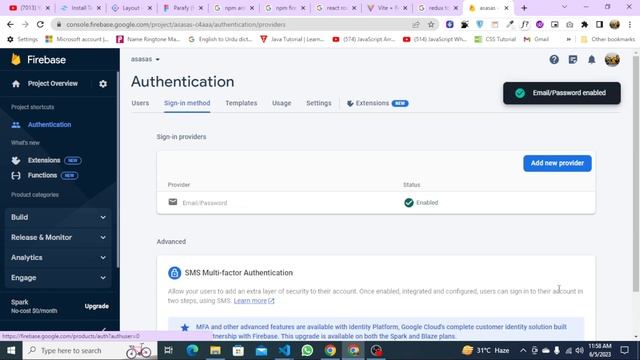Expand the Analytics category
The image size is (640, 360).
58,258
